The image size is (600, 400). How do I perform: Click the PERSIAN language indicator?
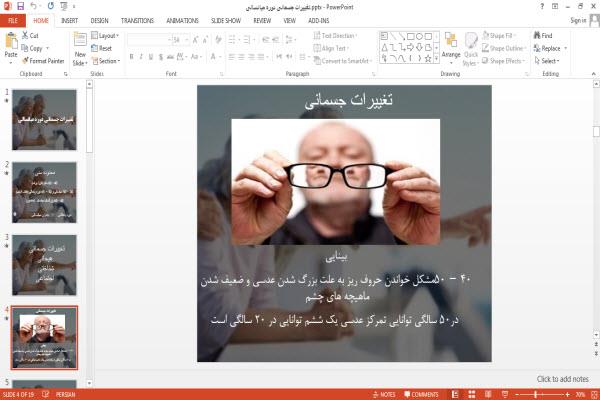click(x=66, y=394)
